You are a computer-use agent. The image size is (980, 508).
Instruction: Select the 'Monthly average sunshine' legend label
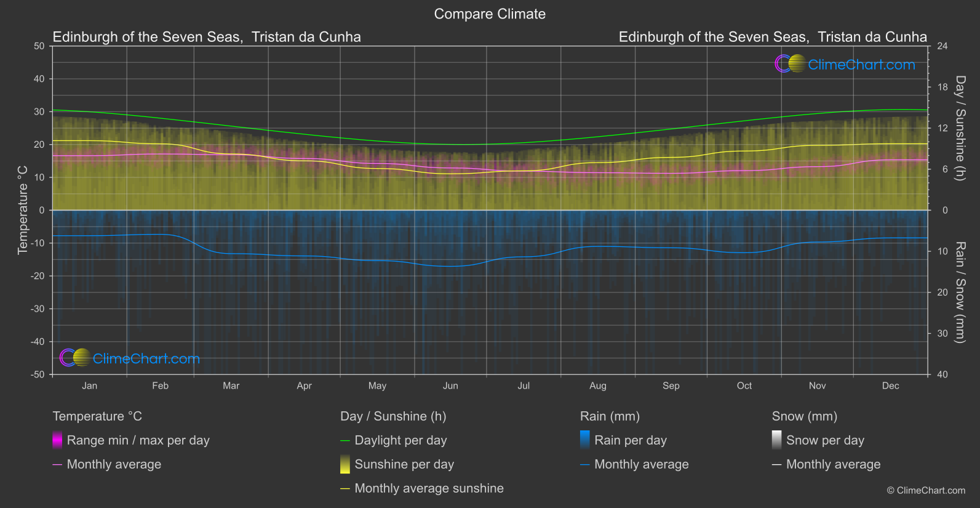pos(429,488)
